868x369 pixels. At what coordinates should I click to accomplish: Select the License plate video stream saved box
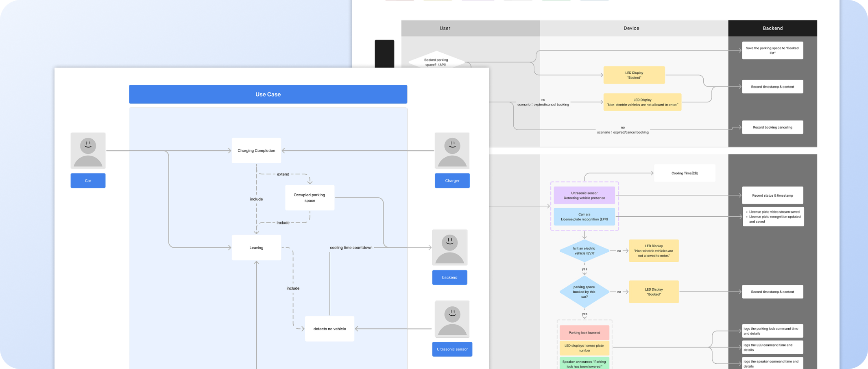(x=773, y=217)
